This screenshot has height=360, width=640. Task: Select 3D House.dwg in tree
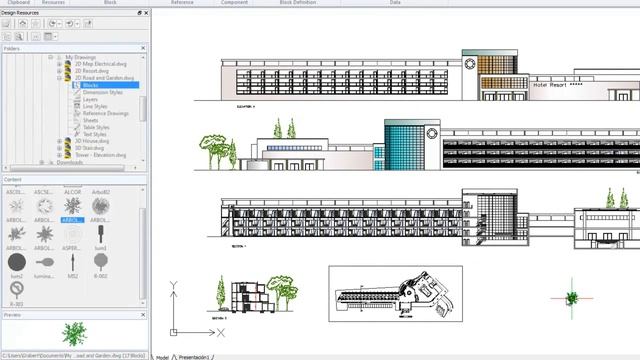click(92, 141)
